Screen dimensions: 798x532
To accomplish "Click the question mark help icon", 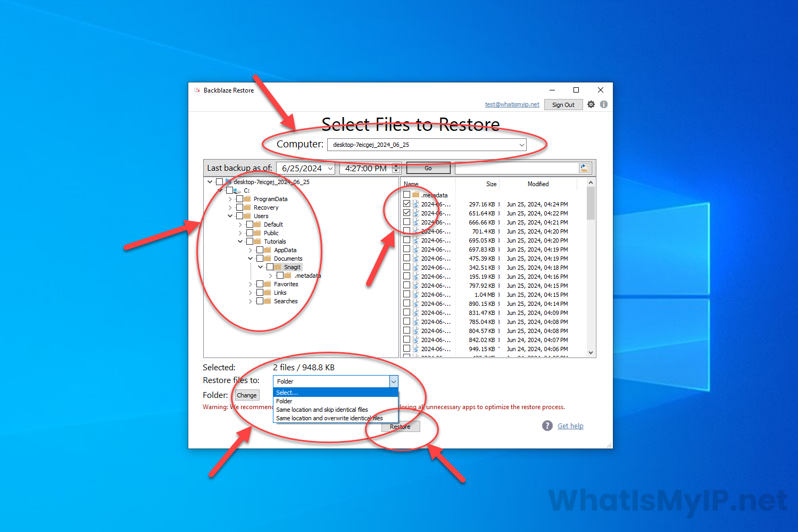I will [x=547, y=426].
